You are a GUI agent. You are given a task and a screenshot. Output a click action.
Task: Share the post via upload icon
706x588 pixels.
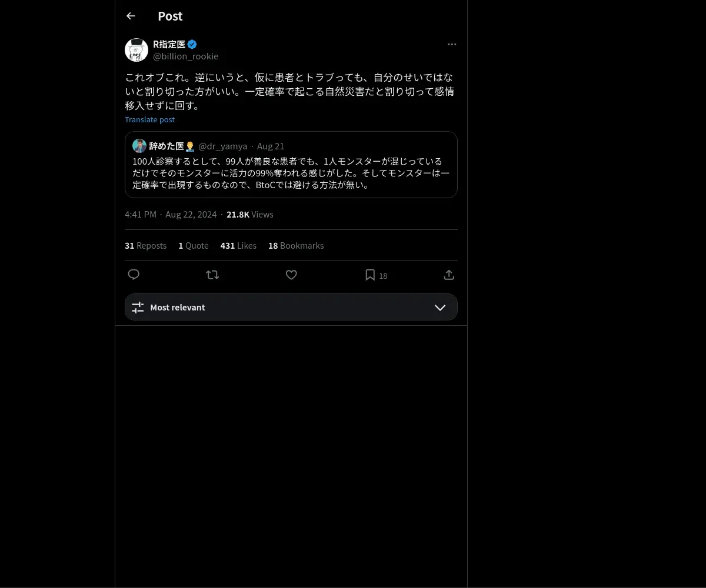(x=448, y=275)
